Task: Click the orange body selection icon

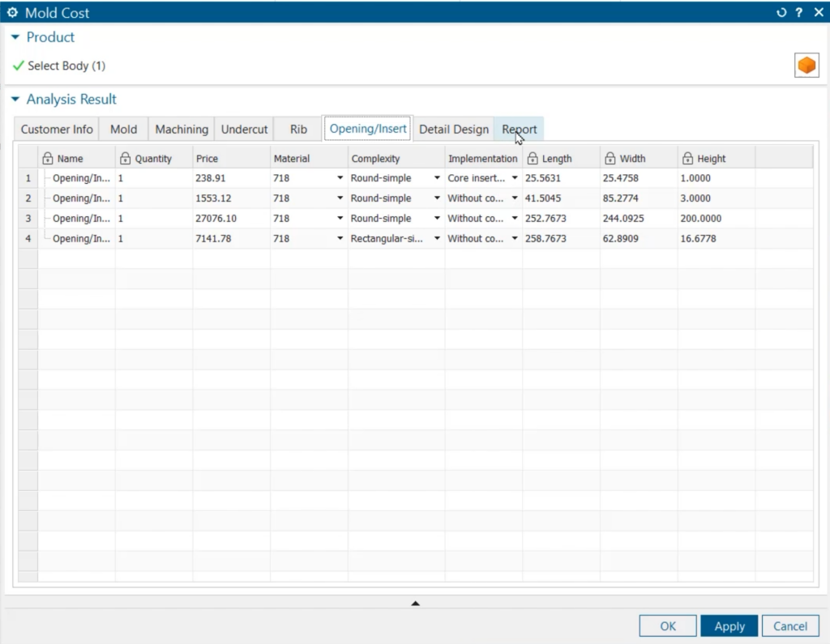Action: coord(806,63)
